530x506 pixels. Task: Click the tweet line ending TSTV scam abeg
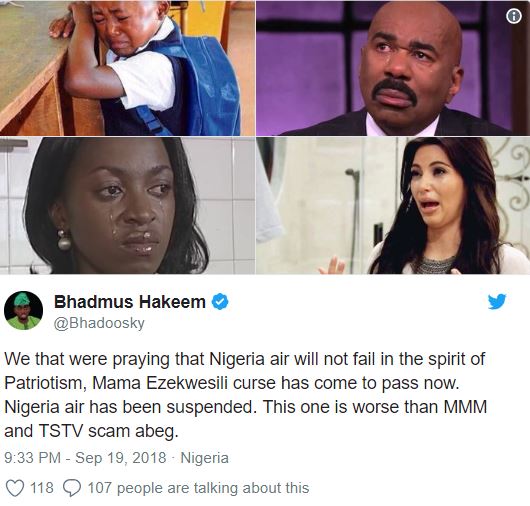point(91,431)
